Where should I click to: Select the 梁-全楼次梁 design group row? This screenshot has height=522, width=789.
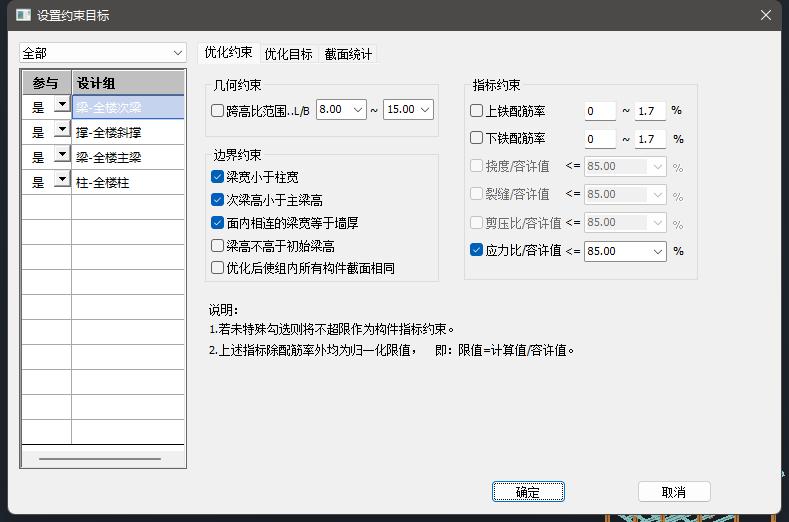(x=128, y=107)
